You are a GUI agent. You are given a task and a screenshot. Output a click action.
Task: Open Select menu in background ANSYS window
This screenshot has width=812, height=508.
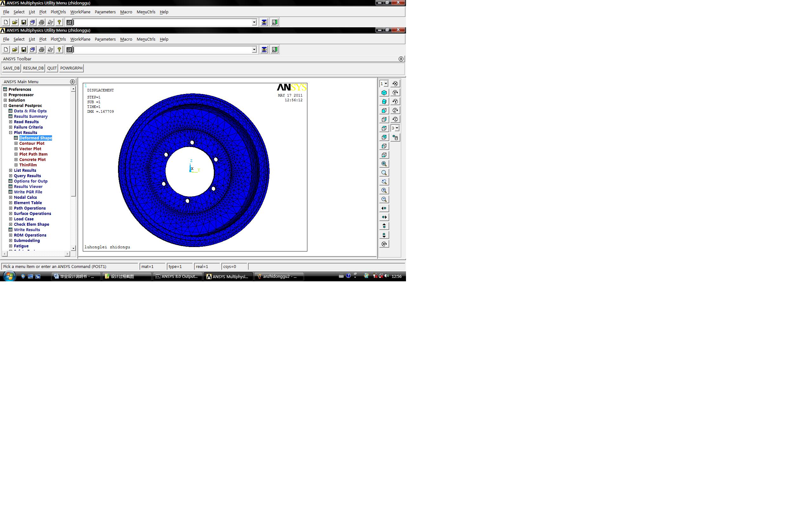click(x=19, y=12)
